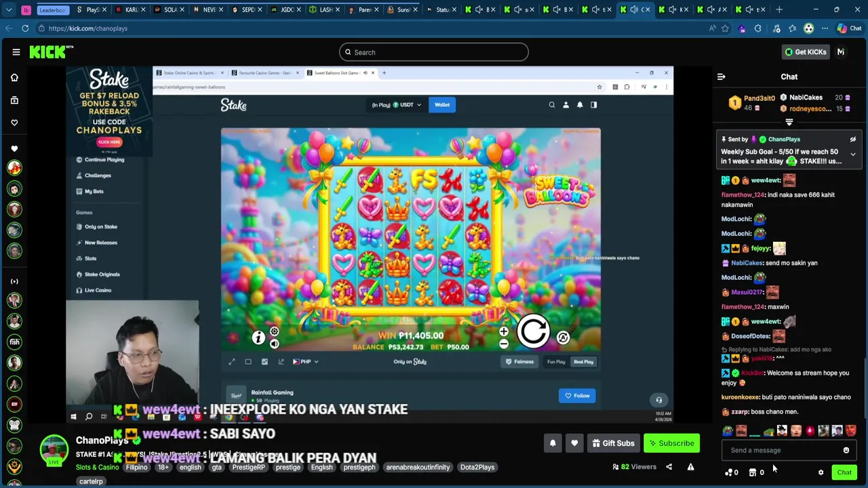Toggle notification bell for ChanoPlays

553,443
